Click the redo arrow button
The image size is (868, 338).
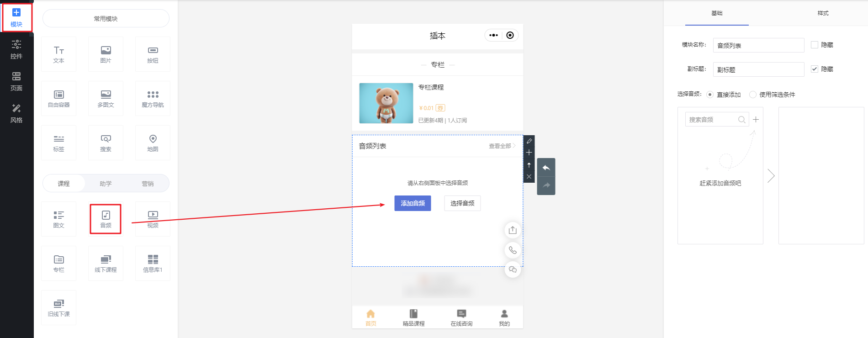point(546,185)
